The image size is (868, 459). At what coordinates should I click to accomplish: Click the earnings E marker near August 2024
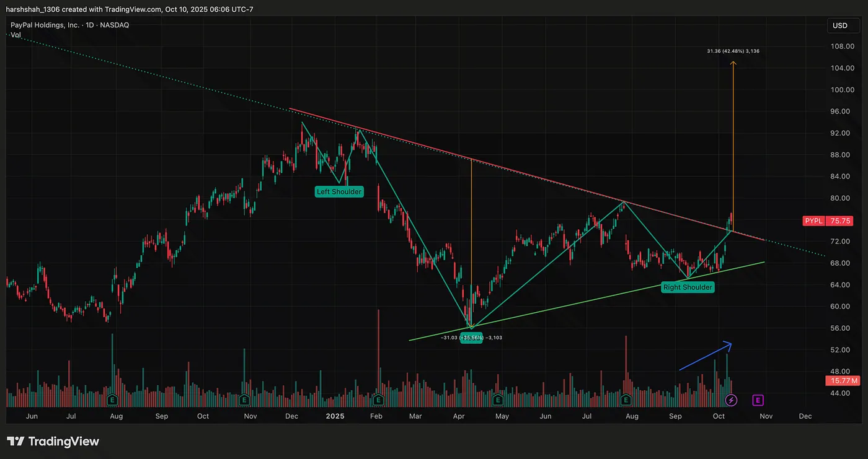113,400
